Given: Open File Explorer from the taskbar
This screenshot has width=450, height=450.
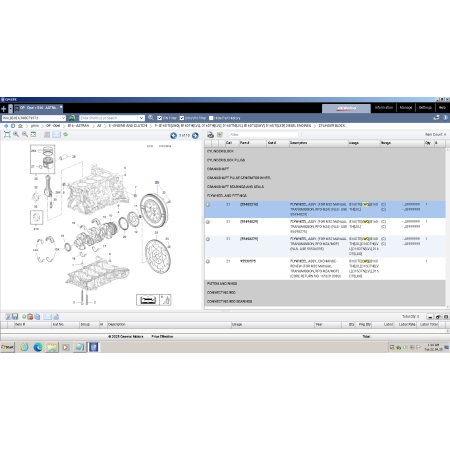Looking at the screenshot, I should click(52, 347).
